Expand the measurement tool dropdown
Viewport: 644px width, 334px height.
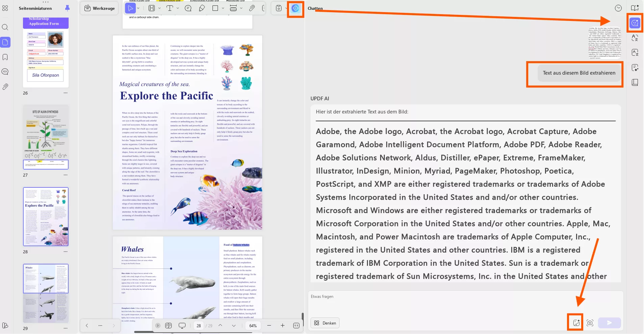[x=241, y=8]
